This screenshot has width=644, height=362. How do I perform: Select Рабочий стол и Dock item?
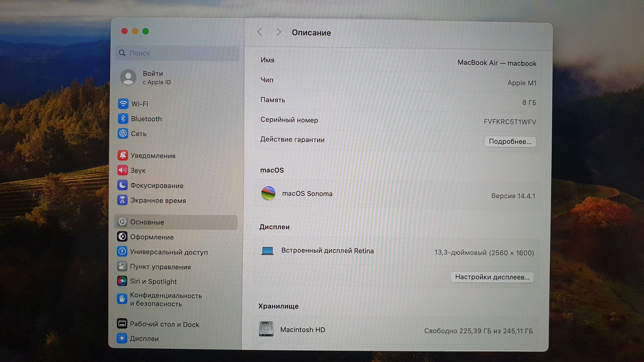point(164,324)
